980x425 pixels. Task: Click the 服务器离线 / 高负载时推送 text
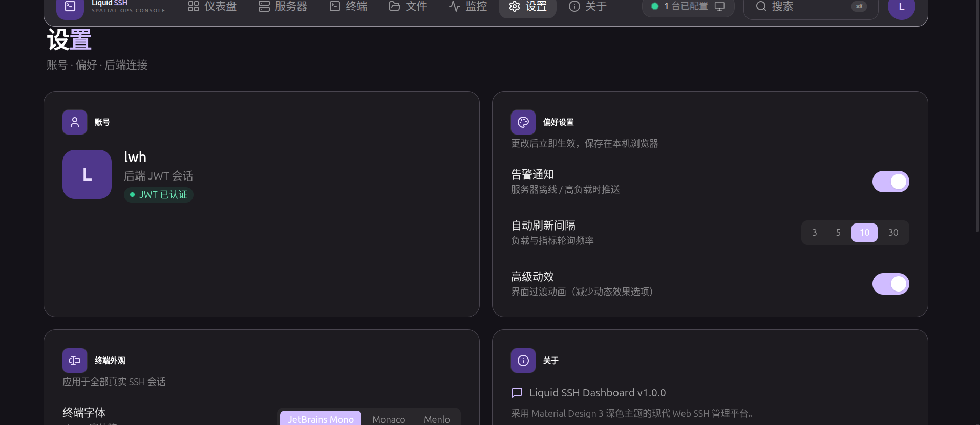point(566,190)
